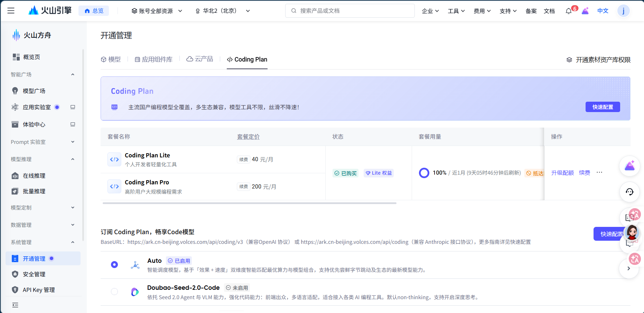Screen dimensions: 644x313
Task: Expand the floating panel arrow on right
Action: [628, 268]
